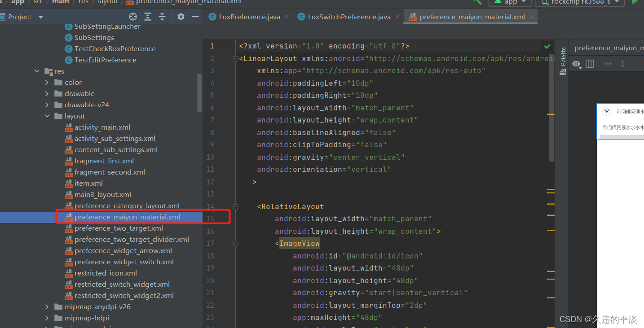Open the Palette side tool window
This screenshot has height=328, width=644.
563,61
